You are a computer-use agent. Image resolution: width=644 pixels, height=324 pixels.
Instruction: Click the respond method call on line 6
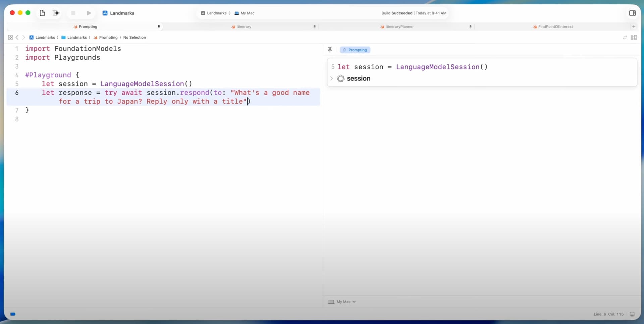pos(195,92)
